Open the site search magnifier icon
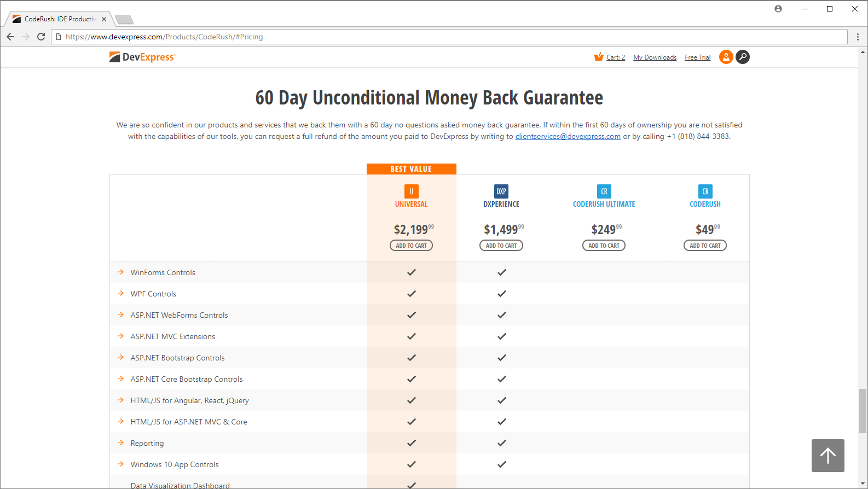Screen dimensions: 868x489 tap(743, 57)
